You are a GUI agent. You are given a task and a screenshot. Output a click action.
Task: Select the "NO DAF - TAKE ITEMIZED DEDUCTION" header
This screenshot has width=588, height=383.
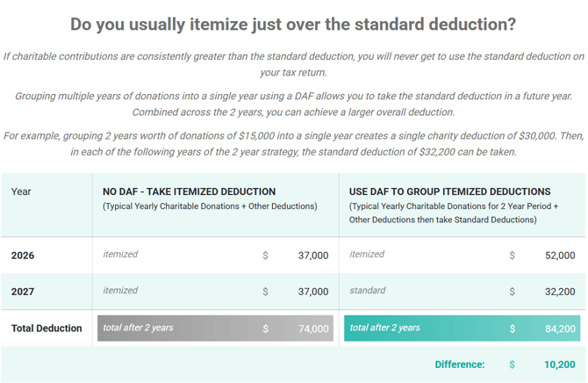[x=189, y=191]
